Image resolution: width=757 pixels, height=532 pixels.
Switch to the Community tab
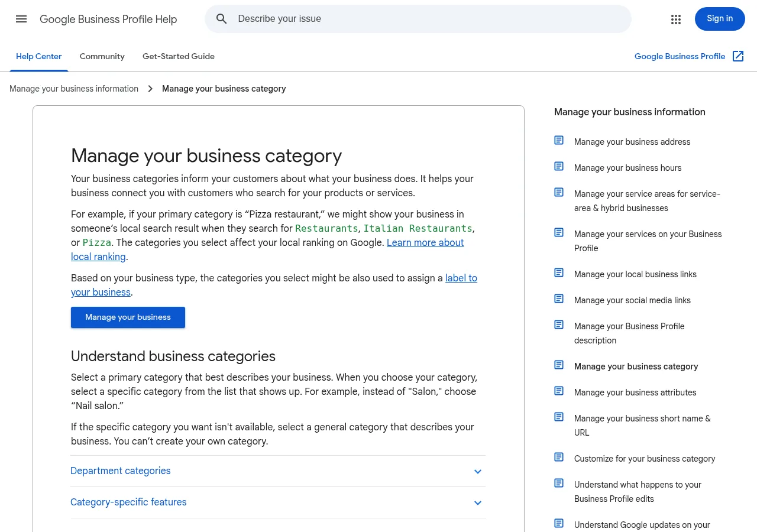[102, 57]
